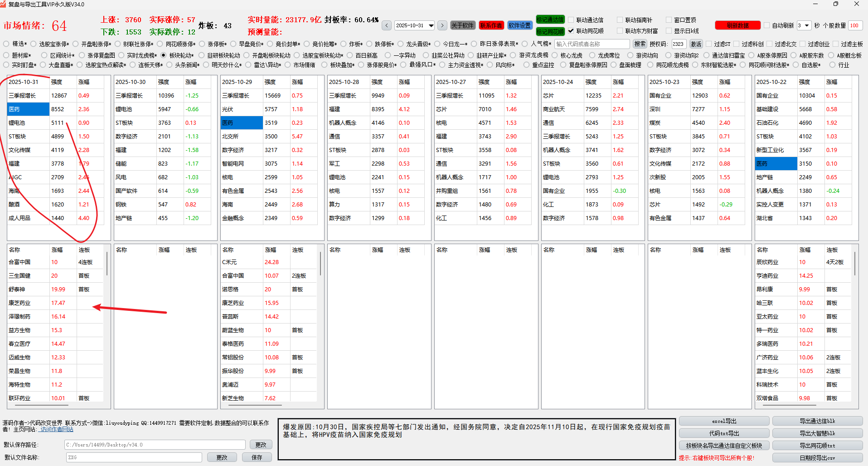868x466 pixels.
Task: Click the 默认保存路径 更改 button
Action: tap(261, 445)
